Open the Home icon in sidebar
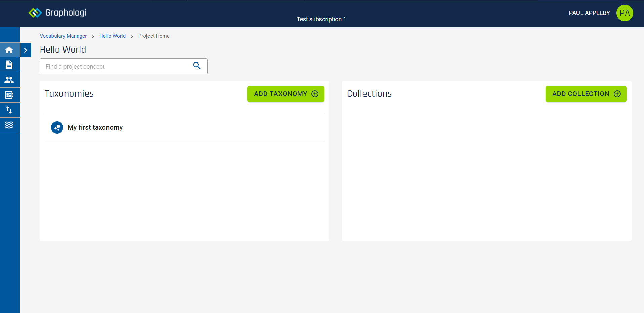This screenshot has width=644, height=313. pyautogui.click(x=9, y=50)
